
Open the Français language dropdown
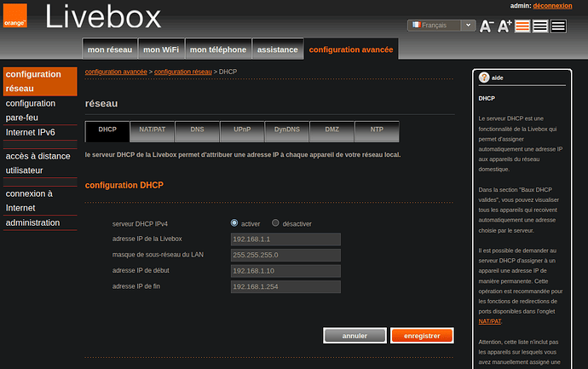(x=441, y=25)
